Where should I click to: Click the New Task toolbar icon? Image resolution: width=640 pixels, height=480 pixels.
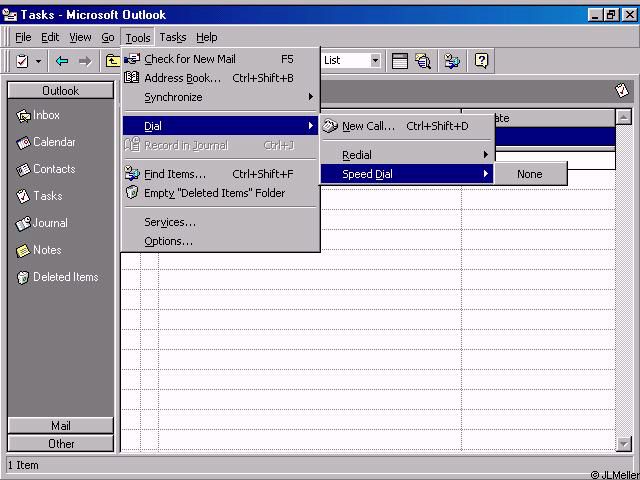[22, 61]
